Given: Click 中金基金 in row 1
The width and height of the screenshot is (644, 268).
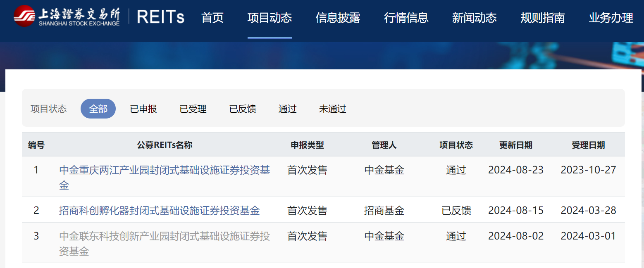Looking at the screenshot, I should [384, 170].
